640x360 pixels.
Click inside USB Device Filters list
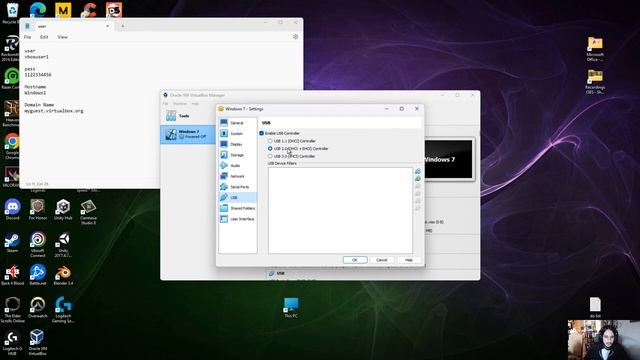[x=340, y=210]
